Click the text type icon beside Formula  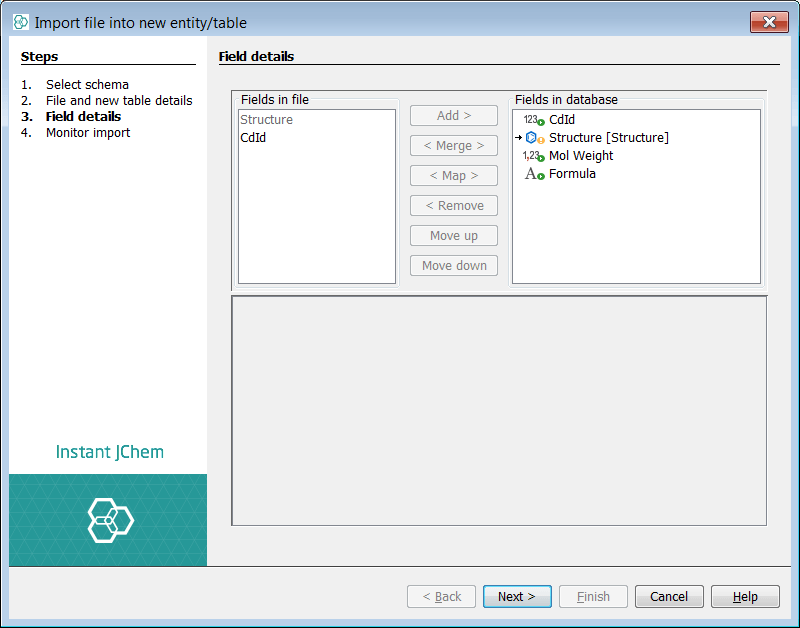click(534, 174)
